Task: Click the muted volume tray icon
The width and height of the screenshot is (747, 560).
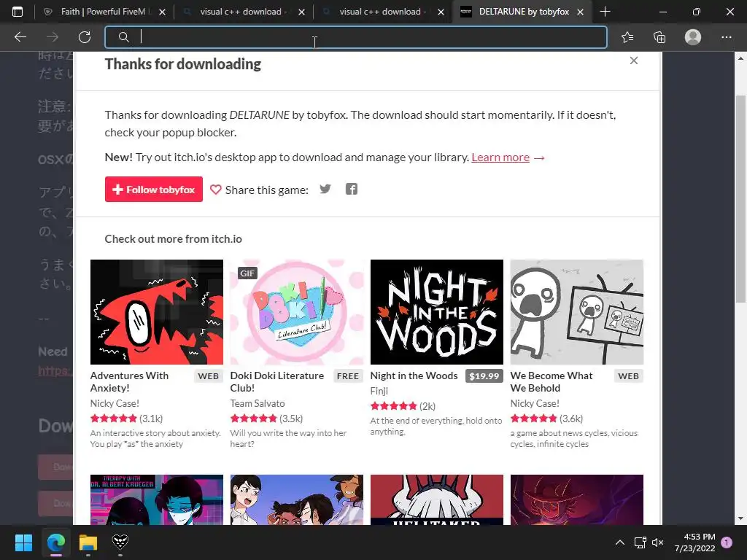Action: 658,542
